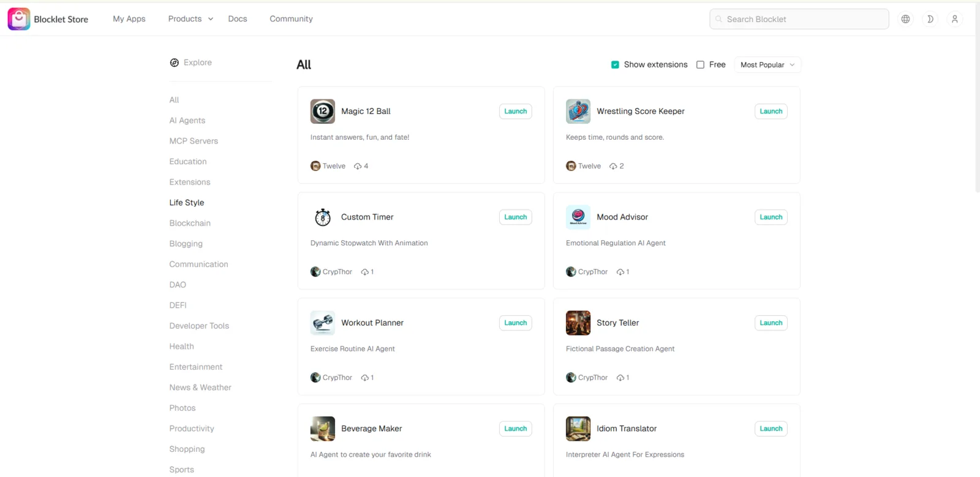Open My Apps in top navigation
980x477 pixels.
point(129,19)
